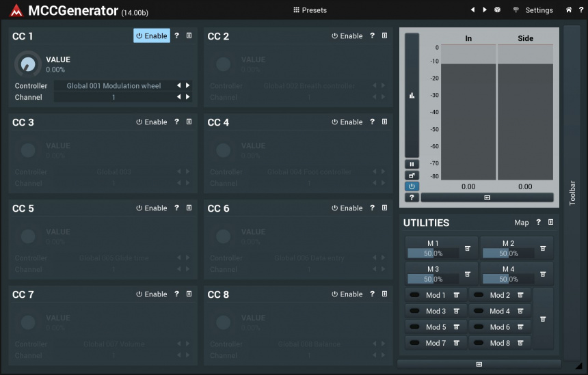Click the M 4 multiparameter slider
588x375 pixels.
coord(509,279)
